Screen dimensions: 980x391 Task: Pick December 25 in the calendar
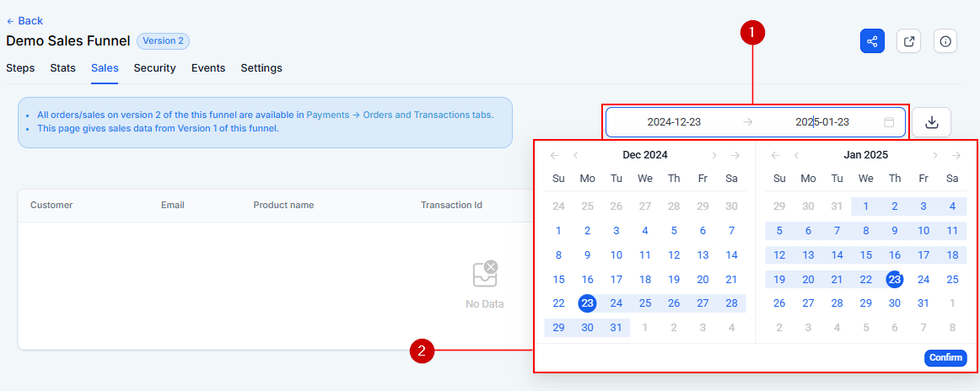645,303
